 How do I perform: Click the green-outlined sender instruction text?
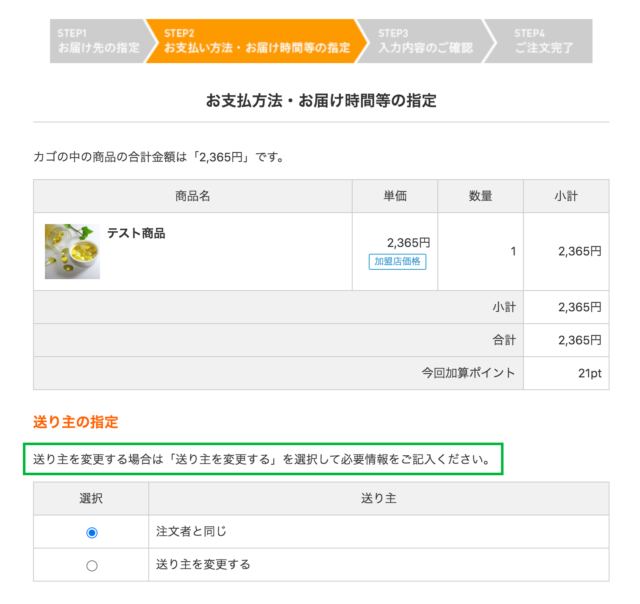(x=262, y=461)
